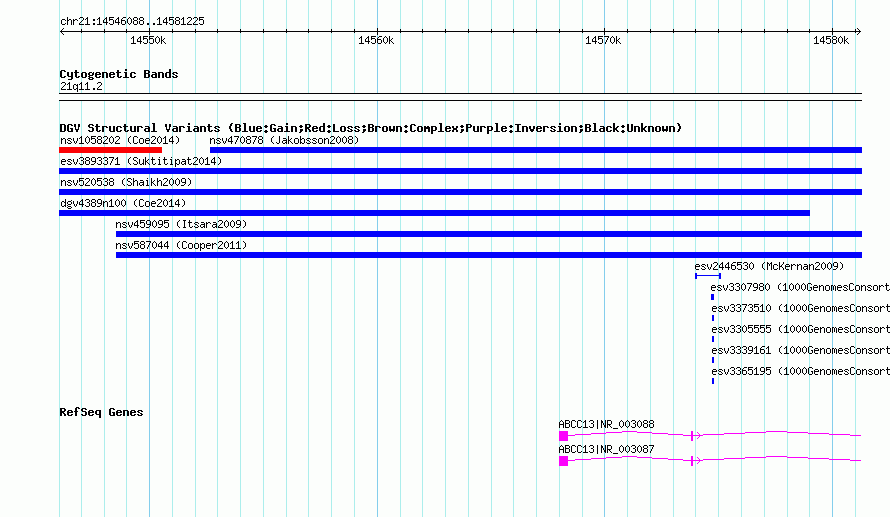This screenshot has width=890, height=517.
Task: Select the nsv1058202 (Coe2014) label
Action: pos(120,140)
